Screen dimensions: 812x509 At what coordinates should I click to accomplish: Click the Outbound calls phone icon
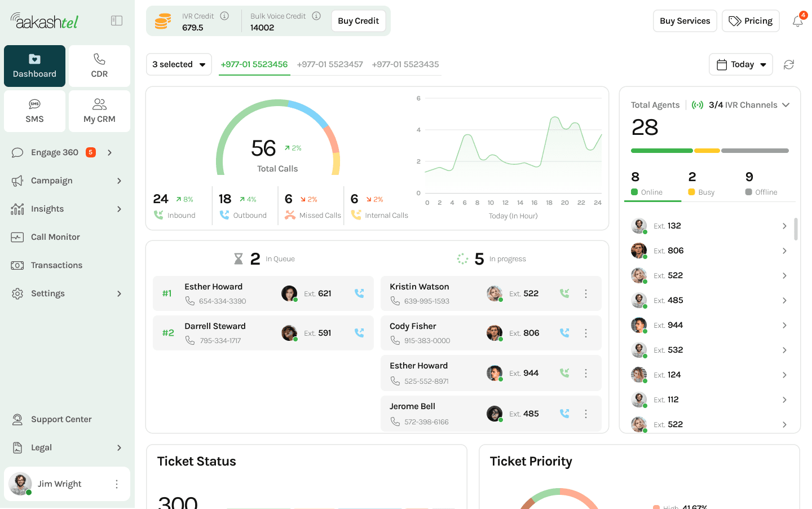click(224, 215)
